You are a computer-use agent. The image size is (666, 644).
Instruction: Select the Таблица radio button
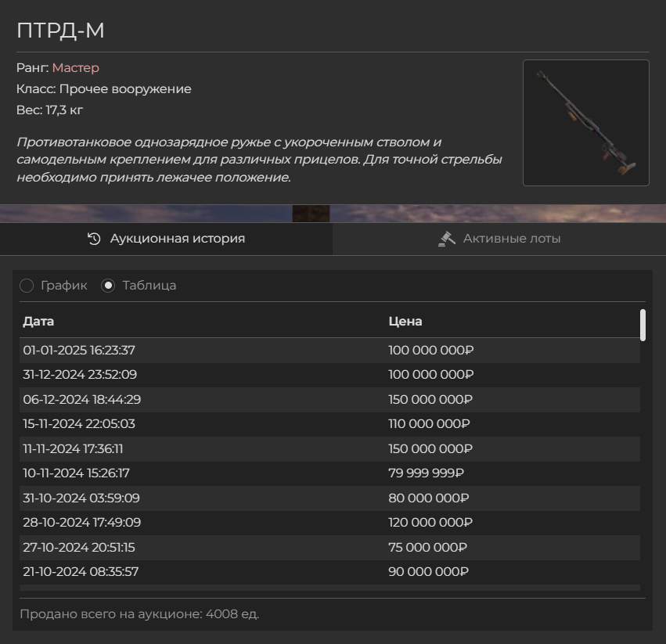[108, 286]
